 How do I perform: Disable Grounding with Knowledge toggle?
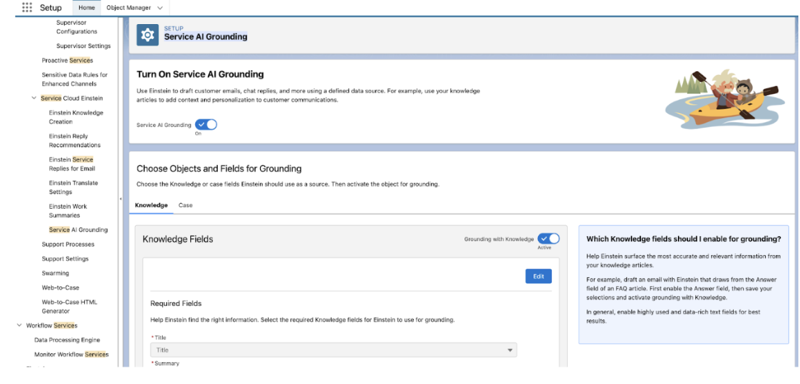click(x=548, y=239)
